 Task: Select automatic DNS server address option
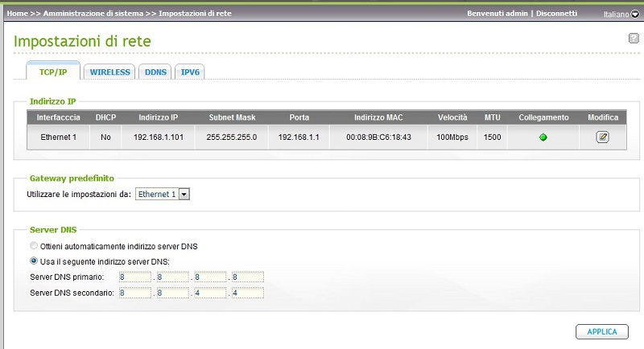click(33, 245)
